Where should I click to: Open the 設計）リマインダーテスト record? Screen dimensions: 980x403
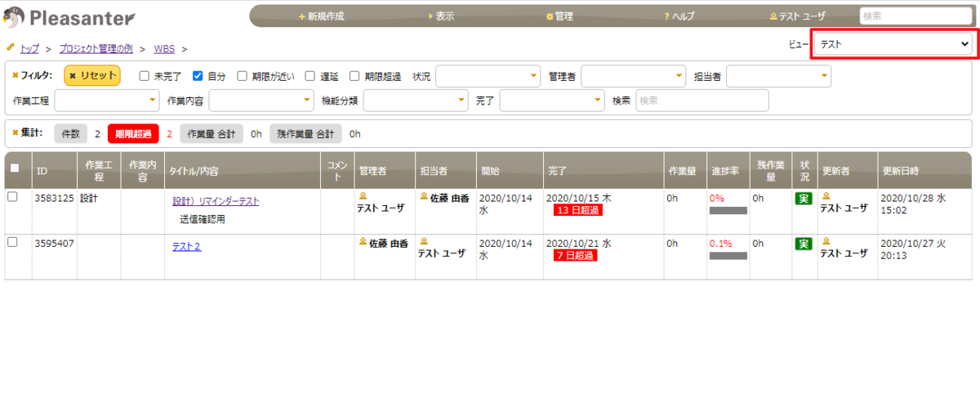(216, 201)
